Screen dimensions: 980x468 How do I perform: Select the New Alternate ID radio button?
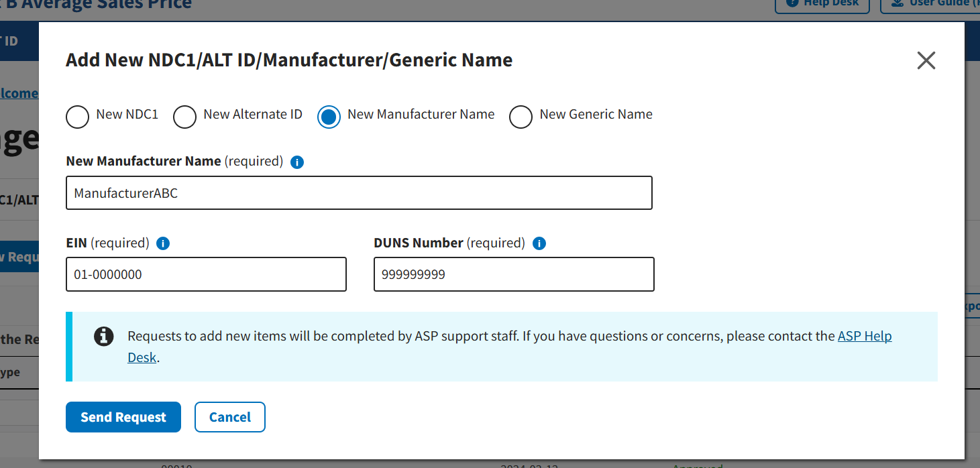185,117
